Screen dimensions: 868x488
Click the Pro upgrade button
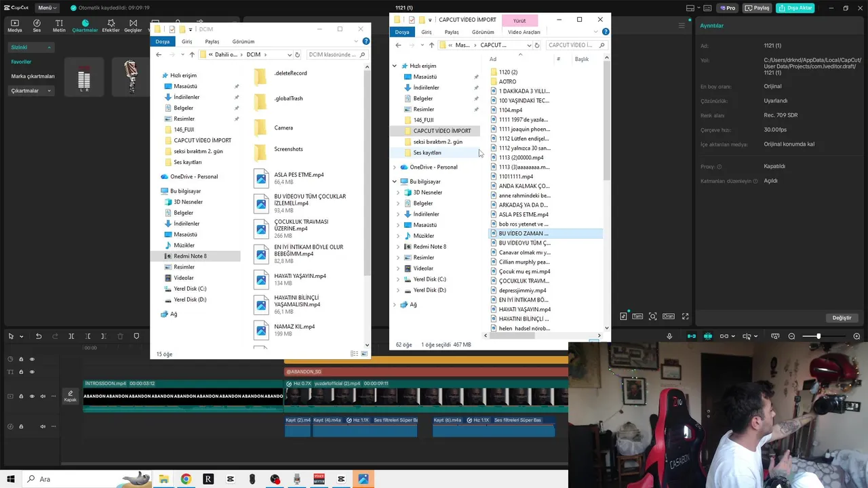tap(728, 7)
